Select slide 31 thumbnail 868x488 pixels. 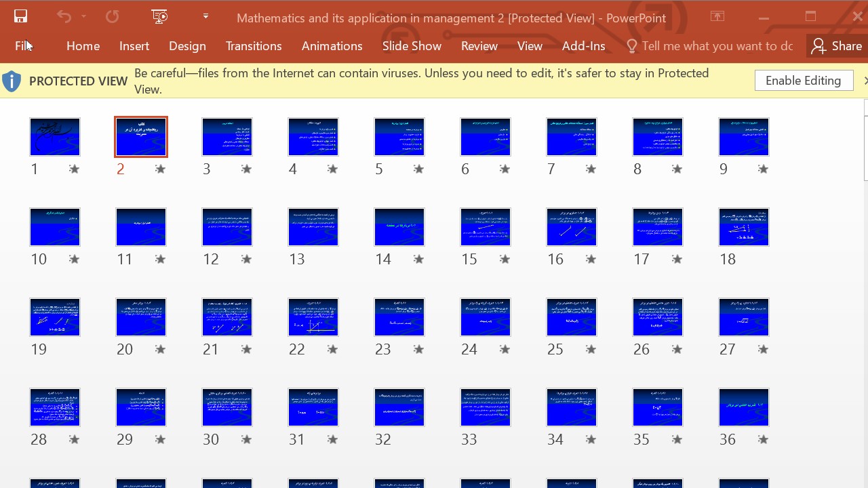[x=313, y=407]
